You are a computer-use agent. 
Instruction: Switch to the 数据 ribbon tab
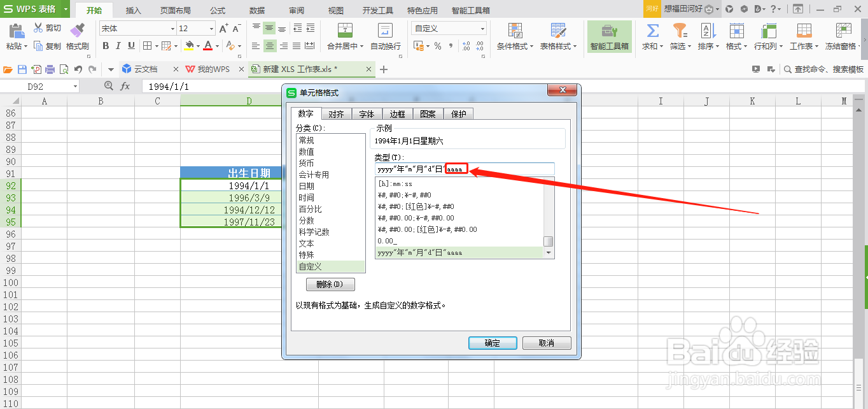pyautogui.click(x=257, y=10)
